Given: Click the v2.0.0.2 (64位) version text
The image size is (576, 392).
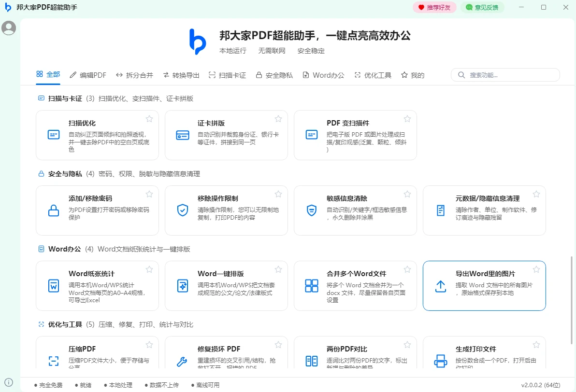Looking at the screenshot, I should point(541,385).
